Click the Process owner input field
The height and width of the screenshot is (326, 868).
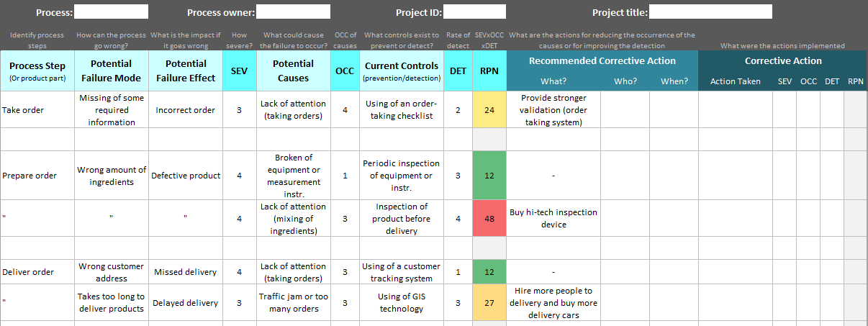tap(293, 12)
